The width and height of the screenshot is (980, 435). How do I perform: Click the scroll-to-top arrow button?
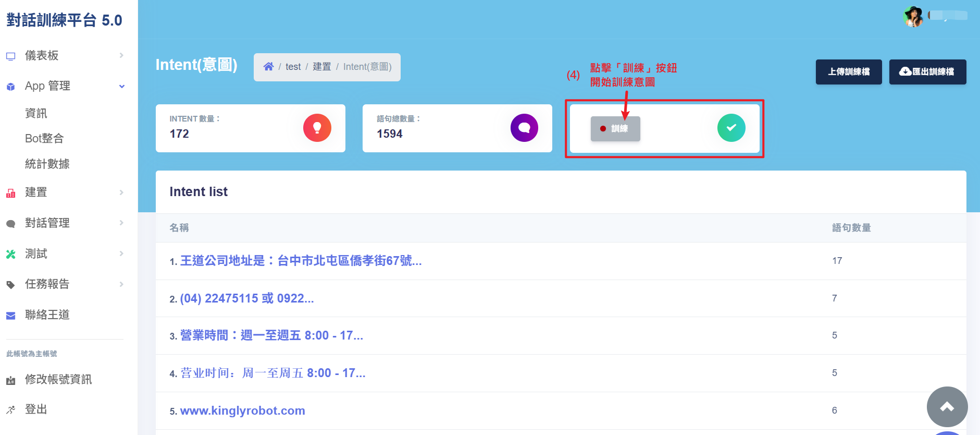947,407
